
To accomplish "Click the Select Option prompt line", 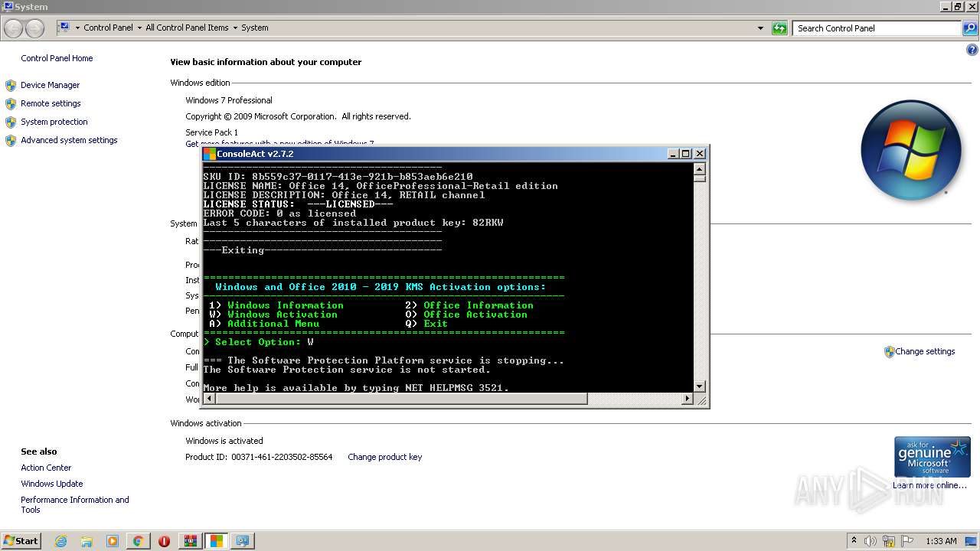I will [x=259, y=342].
